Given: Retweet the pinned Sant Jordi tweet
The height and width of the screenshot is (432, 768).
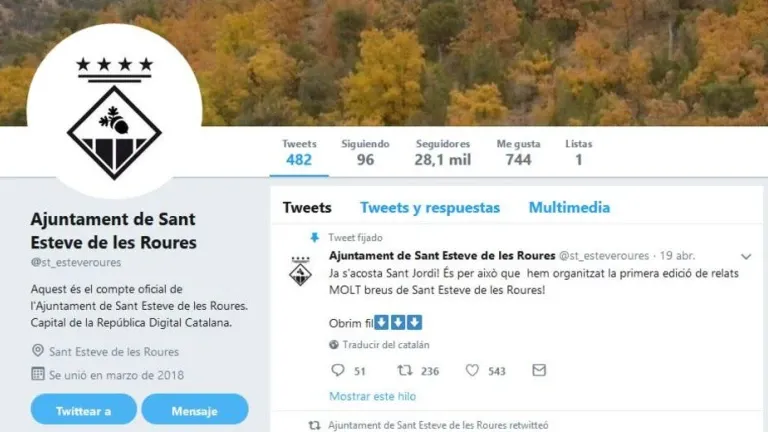Looking at the screenshot, I should click(405, 370).
